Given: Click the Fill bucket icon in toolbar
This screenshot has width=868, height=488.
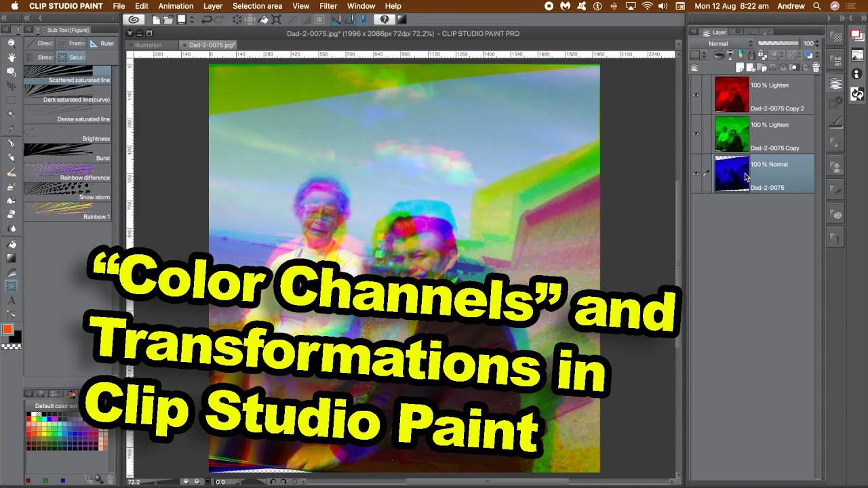Looking at the screenshot, I should [x=263, y=20].
